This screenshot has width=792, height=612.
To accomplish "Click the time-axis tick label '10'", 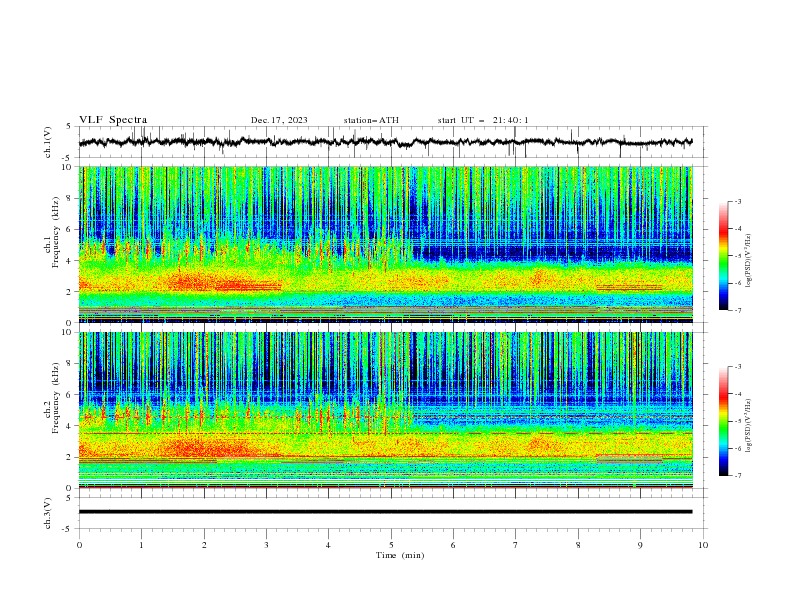I will point(703,545).
